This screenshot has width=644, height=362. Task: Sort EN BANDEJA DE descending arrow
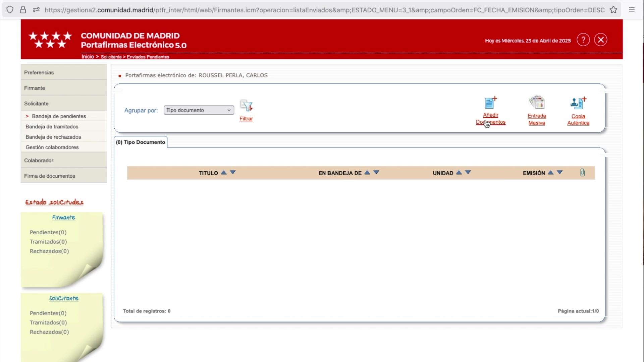point(376,173)
